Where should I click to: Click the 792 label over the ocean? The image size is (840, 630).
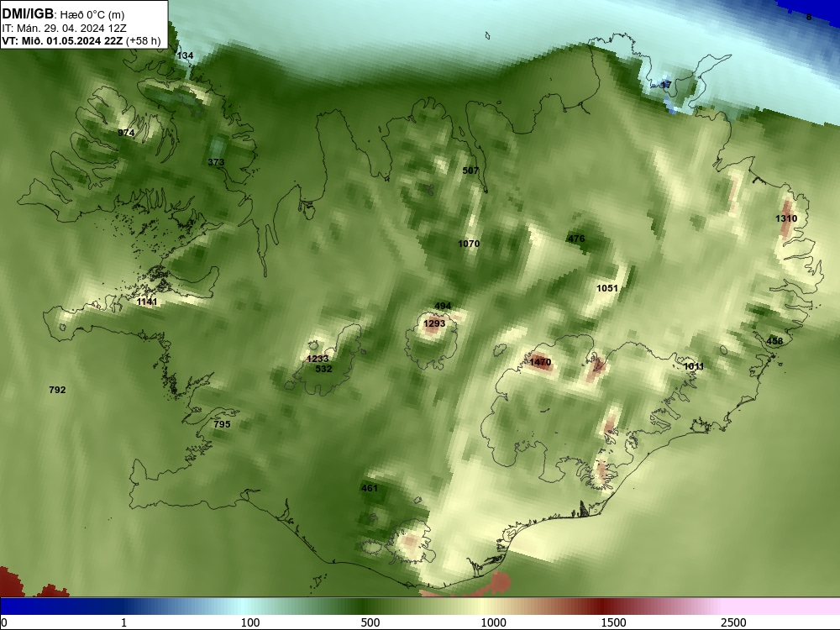pos(57,390)
